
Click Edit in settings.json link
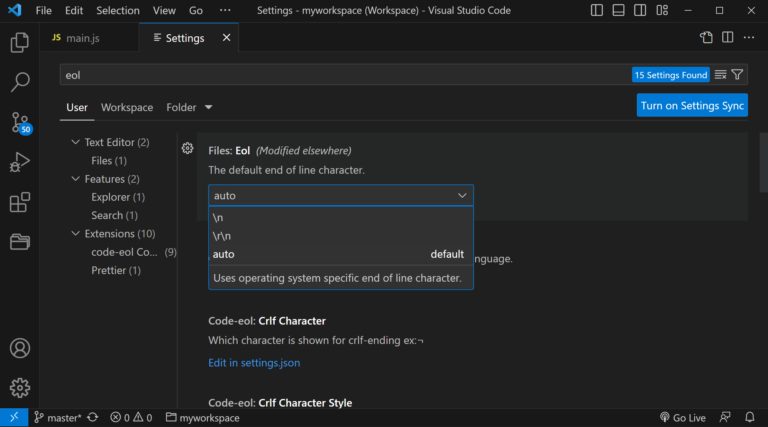(x=254, y=363)
